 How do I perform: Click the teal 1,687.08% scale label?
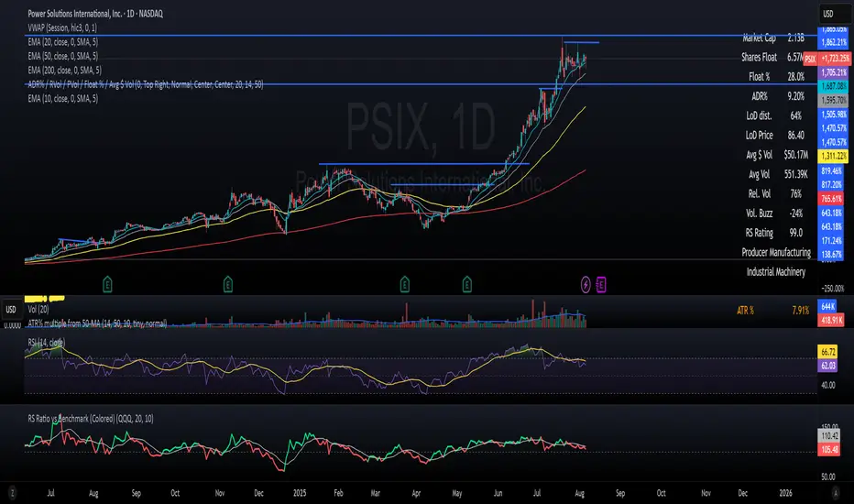click(x=833, y=86)
